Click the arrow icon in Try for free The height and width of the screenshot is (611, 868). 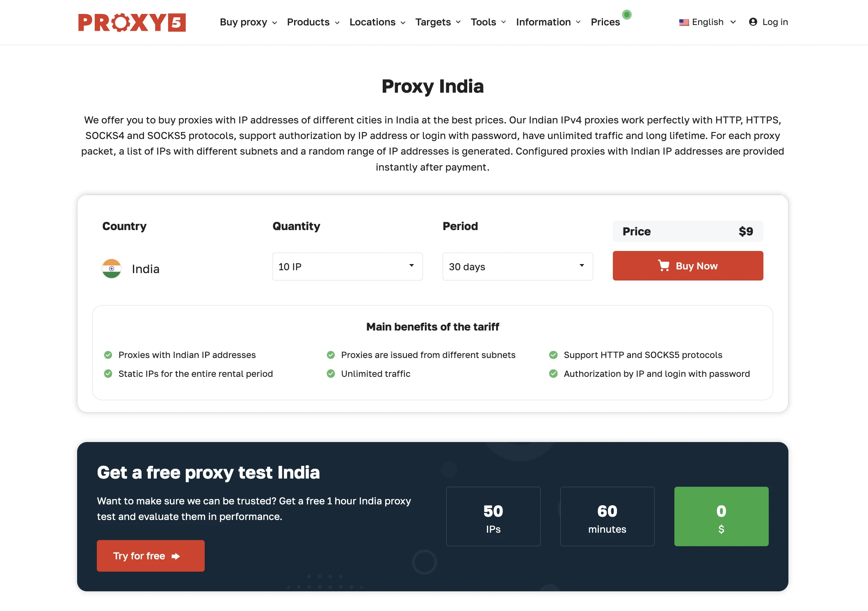(x=176, y=556)
